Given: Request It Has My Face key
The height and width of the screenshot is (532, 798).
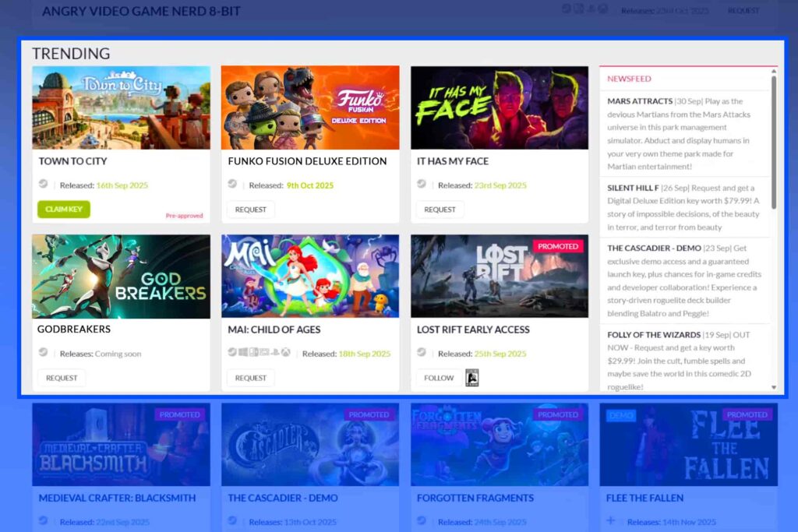Looking at the screenshot, I should pyautogui.click(x=440, y=210).
